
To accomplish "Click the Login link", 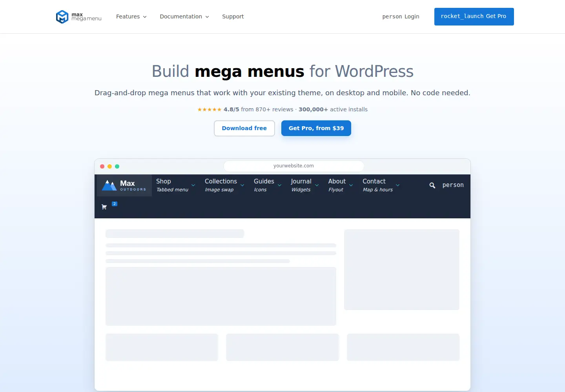I will (x=401, y=16).
